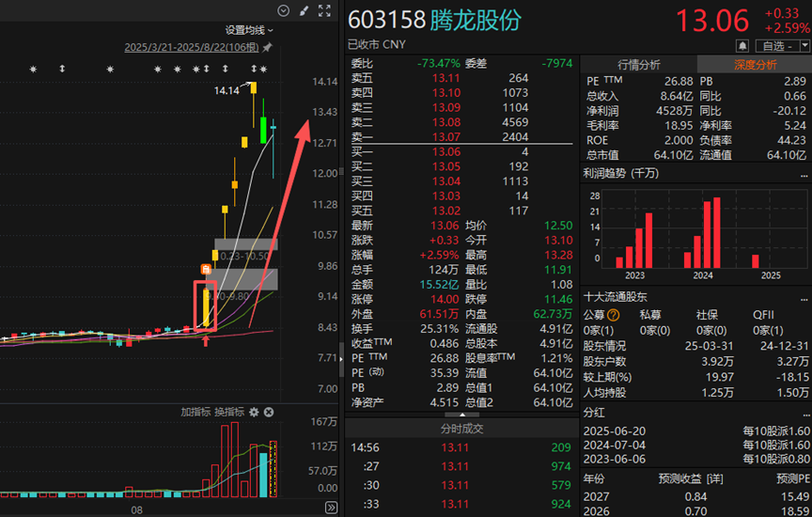
Task: Click the PE TTM value 26.88 in 深度分析
Action: coord(679,82)
